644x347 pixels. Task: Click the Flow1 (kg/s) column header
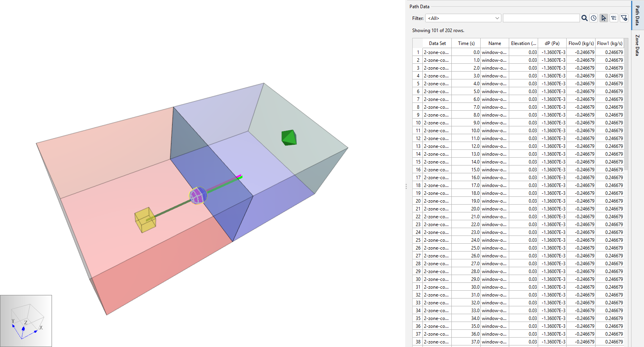point(610,43)
